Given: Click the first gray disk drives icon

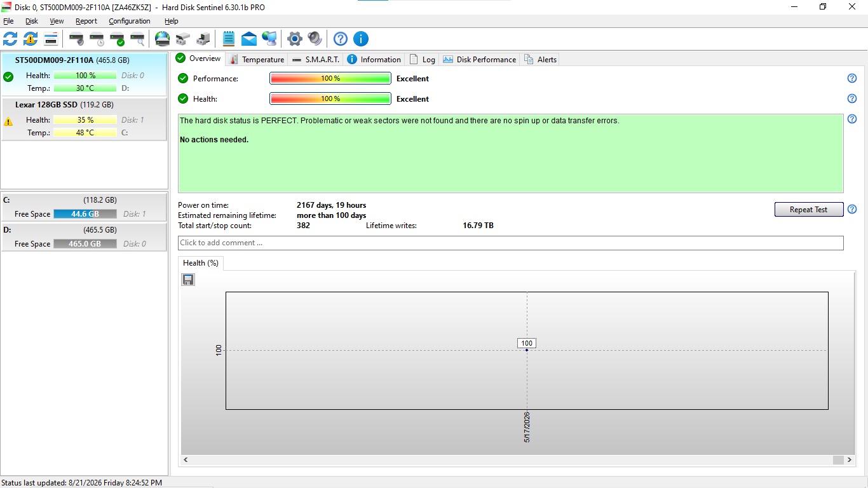Looking at the screenshot, I should pyautogui.click(x=183, y=39).
